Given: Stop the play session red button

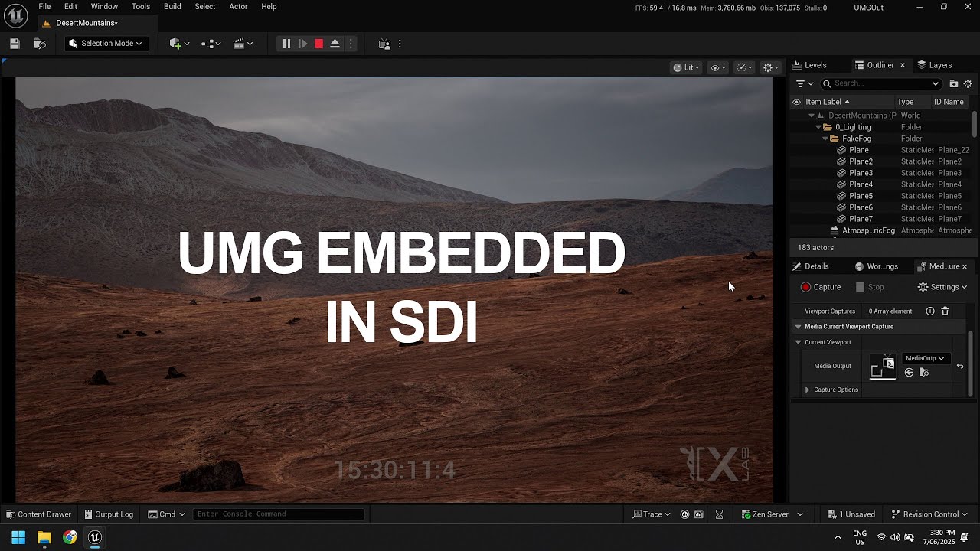Looking at the screenshot, I should point(318,44).
